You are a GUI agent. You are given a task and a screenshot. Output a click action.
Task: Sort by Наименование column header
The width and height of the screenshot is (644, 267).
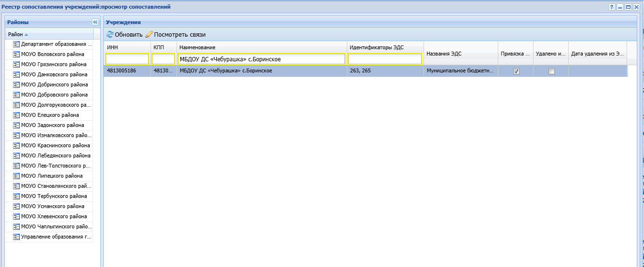click(261, 47)
